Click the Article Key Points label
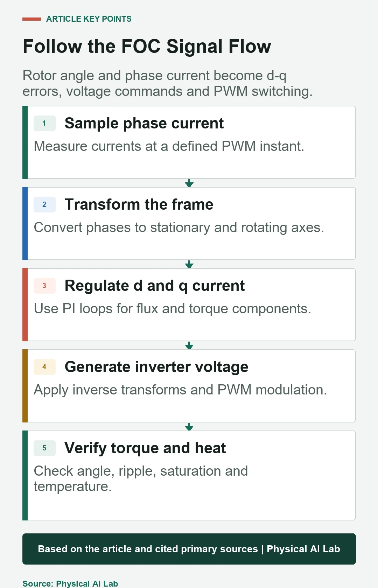This screenshot has height=588, width=378. coord(89,19)
